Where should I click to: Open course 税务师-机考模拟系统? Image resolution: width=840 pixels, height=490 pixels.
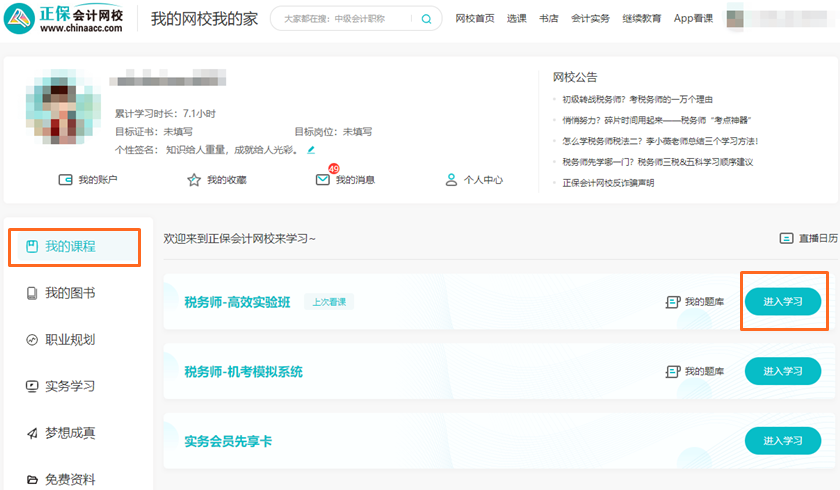tap(243, 372)
